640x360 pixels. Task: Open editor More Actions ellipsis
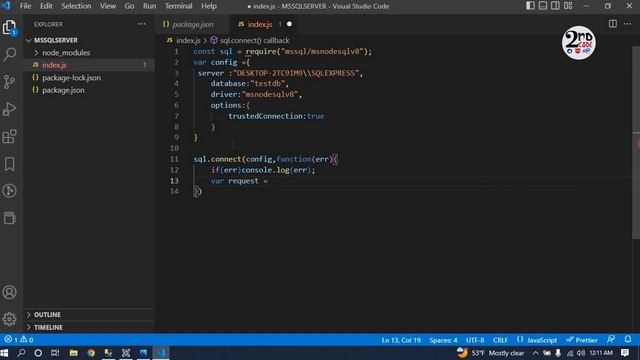pos(627,24)
